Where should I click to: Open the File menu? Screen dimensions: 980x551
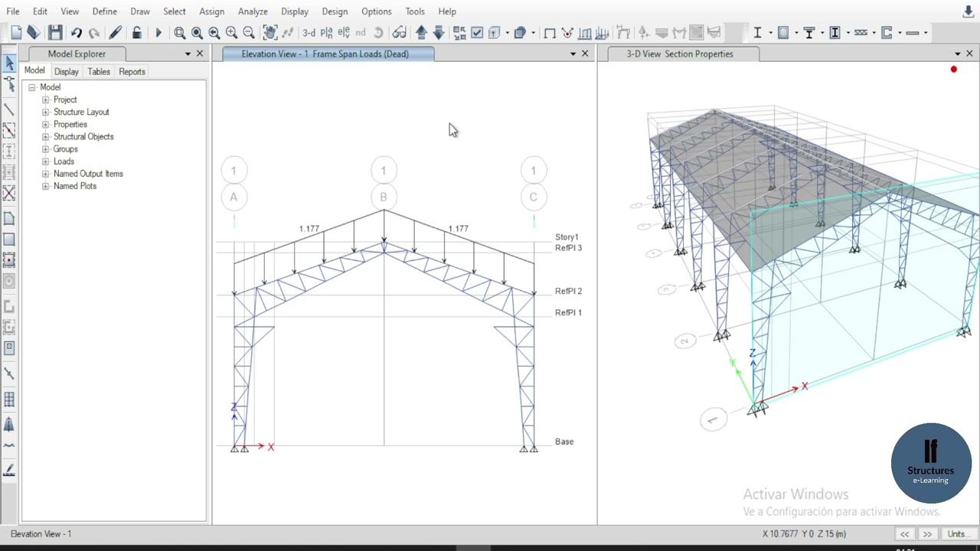pos(13,11)
